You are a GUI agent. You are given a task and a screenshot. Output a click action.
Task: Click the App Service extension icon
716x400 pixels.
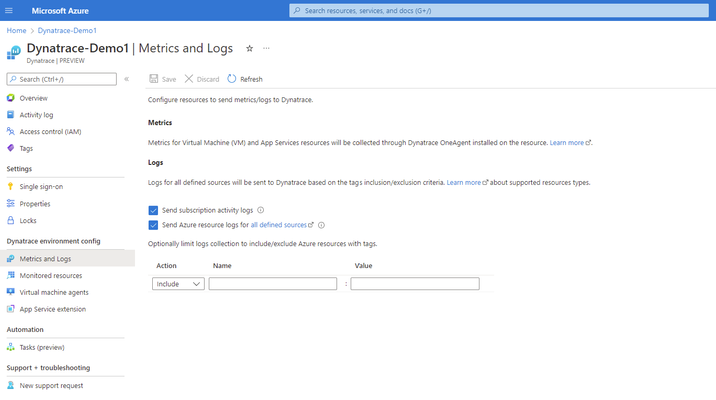(x=11, y=309)
